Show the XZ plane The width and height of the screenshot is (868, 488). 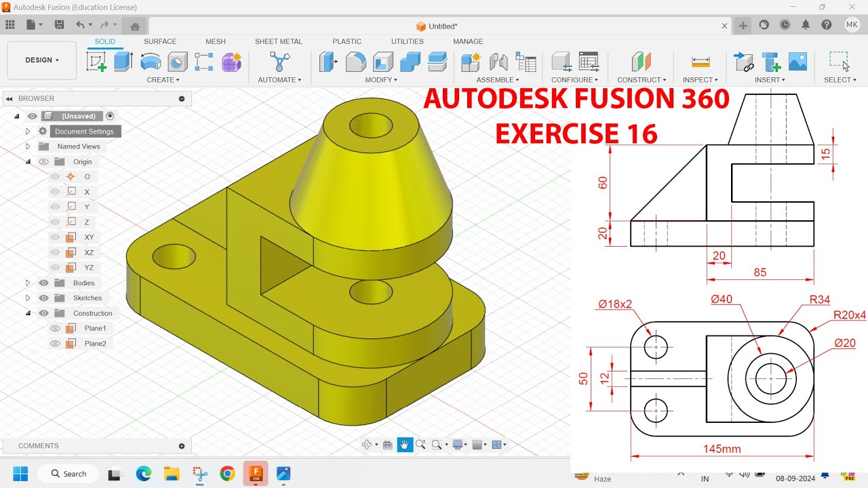(x=56, y=252)
